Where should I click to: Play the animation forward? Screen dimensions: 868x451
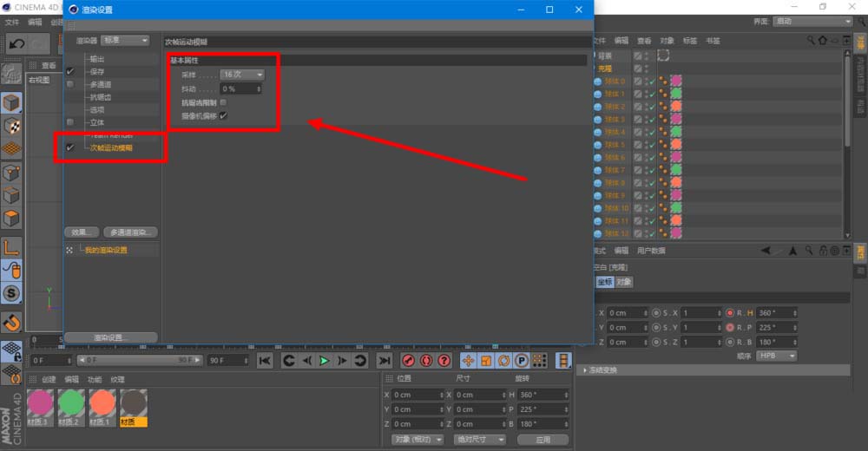click(325, 361)
